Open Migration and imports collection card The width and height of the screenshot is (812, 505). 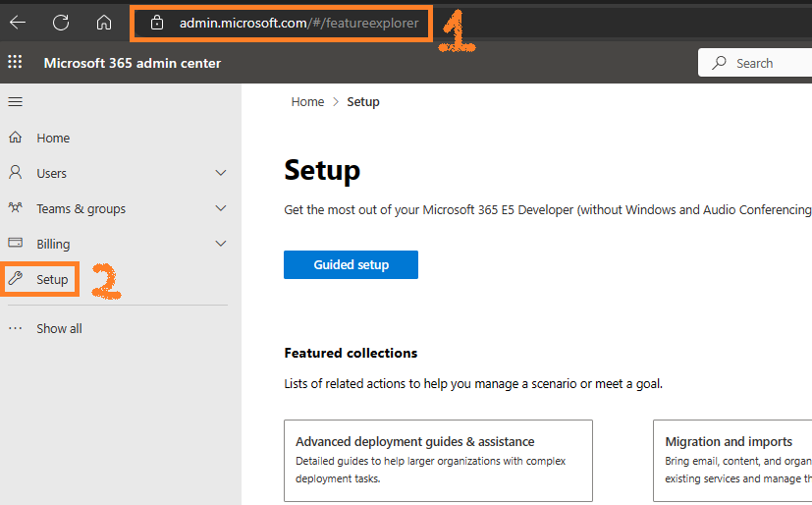point(732,461)
